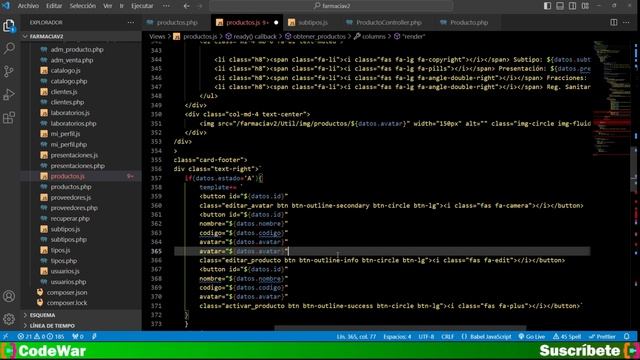This screenshot has height=360, width=640.
Task: Open the Manage gear icon
Action: click(x=9, y=319)
